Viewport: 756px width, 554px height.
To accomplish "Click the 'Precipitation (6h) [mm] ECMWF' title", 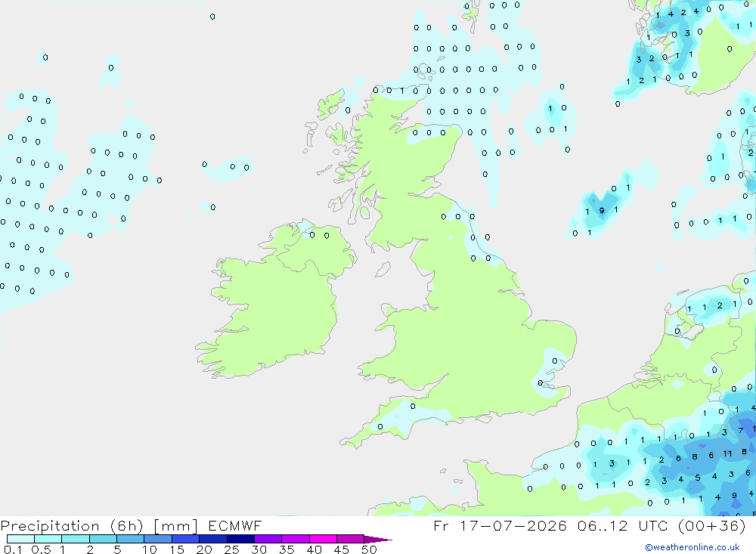I will click(131, 526).
